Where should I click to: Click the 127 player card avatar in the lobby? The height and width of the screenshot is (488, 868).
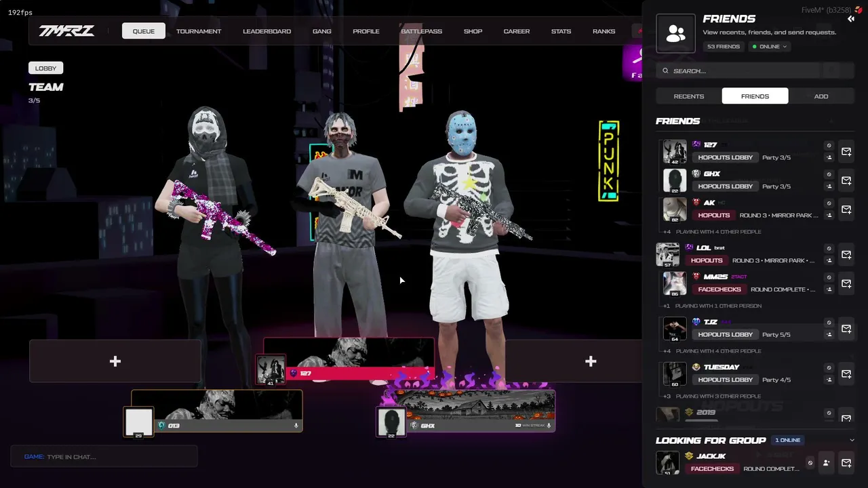tap(271, 370)
